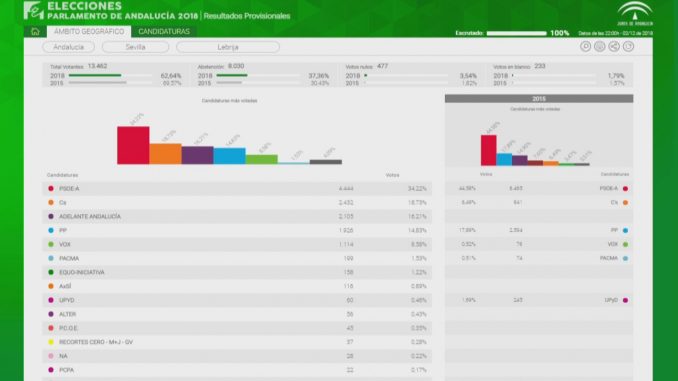Click the magenta dot beside UPyD in 2018 list

(51, 300)
